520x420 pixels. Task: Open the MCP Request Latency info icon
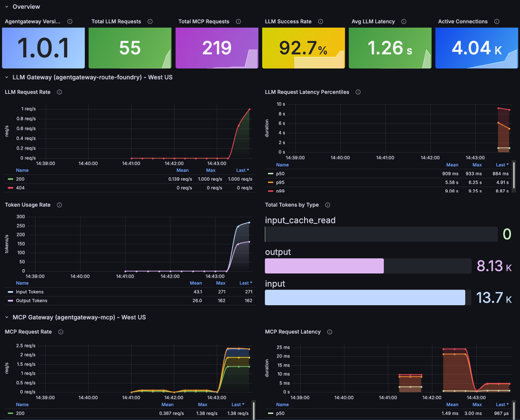click(x=329, y=332)
